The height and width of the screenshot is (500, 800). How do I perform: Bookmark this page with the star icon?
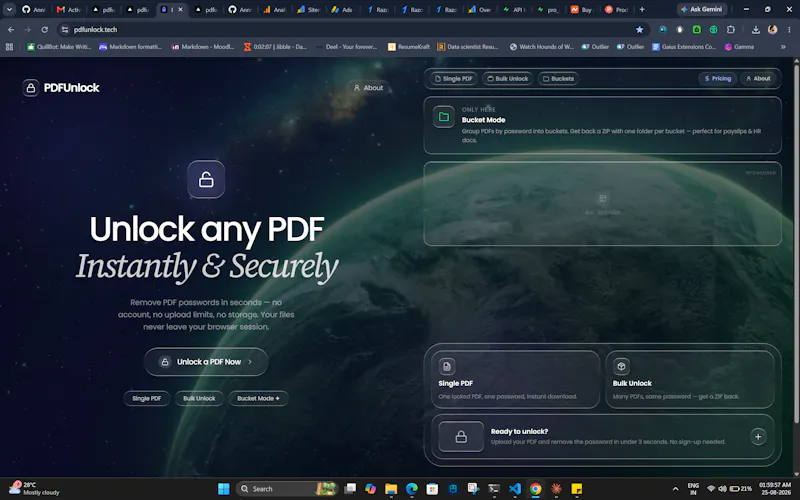(639, 30)
